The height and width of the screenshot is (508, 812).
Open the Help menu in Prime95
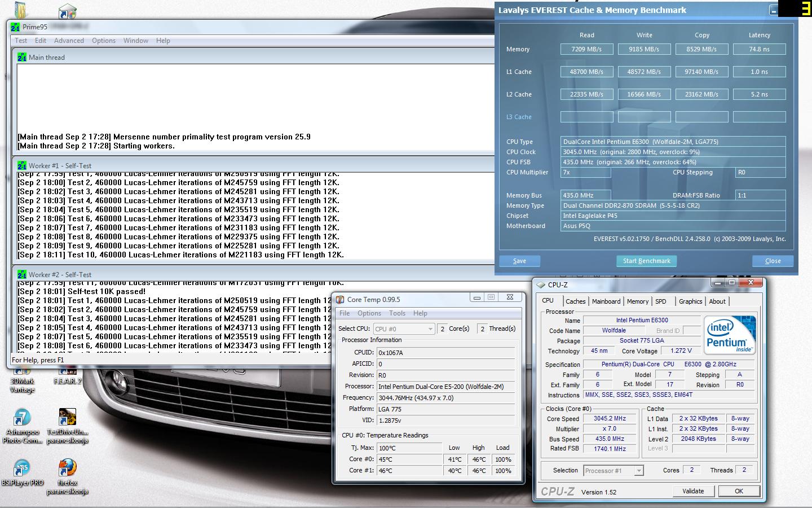163,41
